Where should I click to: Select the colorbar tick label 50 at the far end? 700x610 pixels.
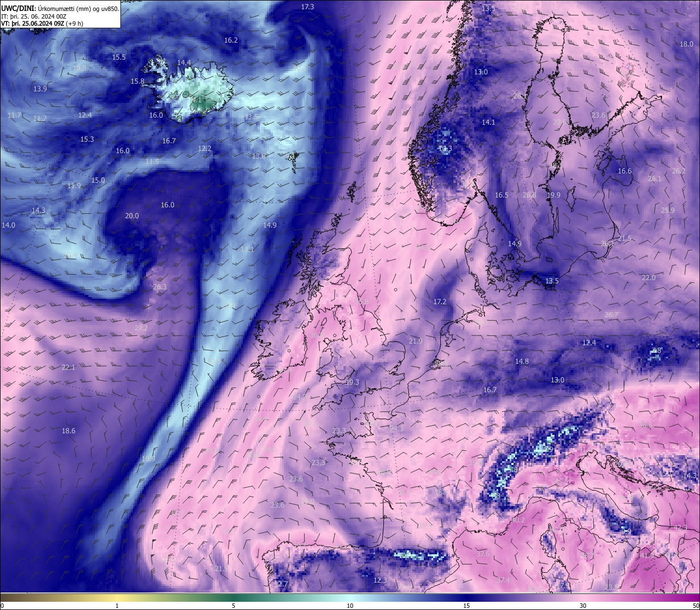(696, 606)
